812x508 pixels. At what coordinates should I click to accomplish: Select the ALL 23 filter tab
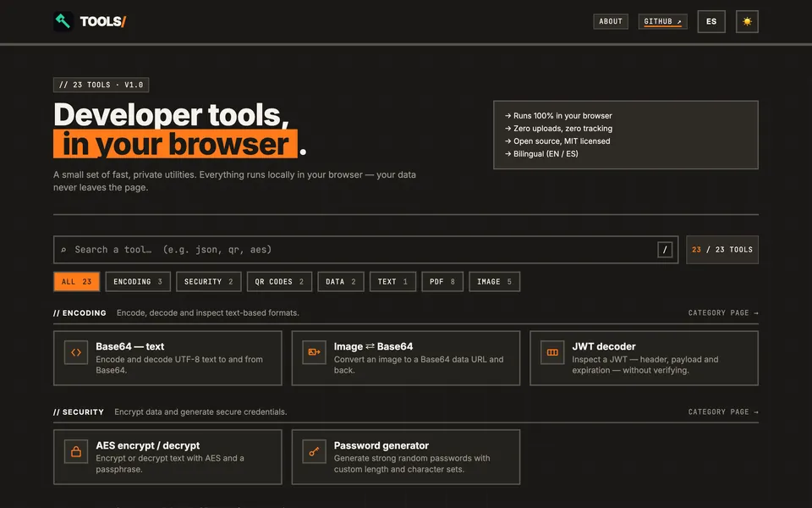77,281
